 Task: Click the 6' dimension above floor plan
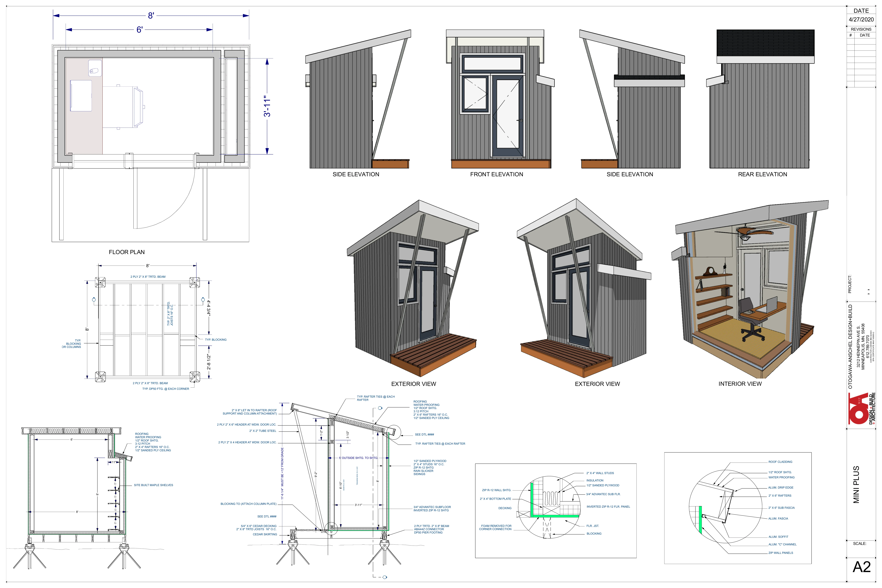point(140,30)
